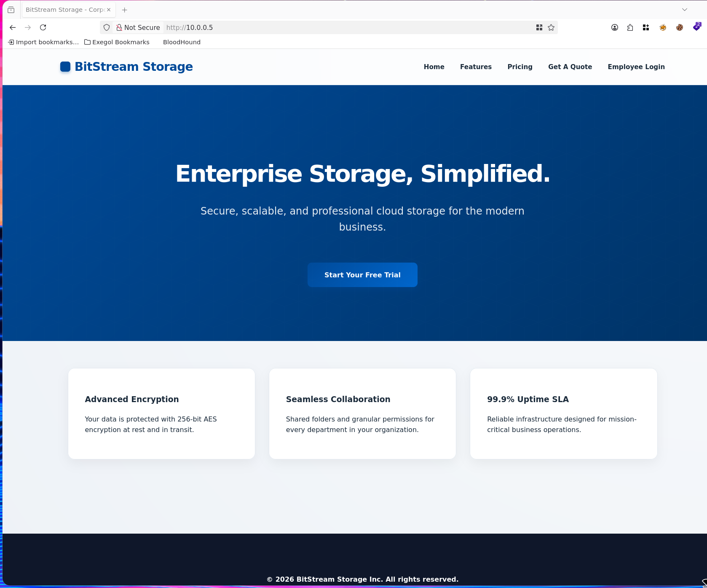Click the shared folders description text
707x588 pixels.
point(360,424)
